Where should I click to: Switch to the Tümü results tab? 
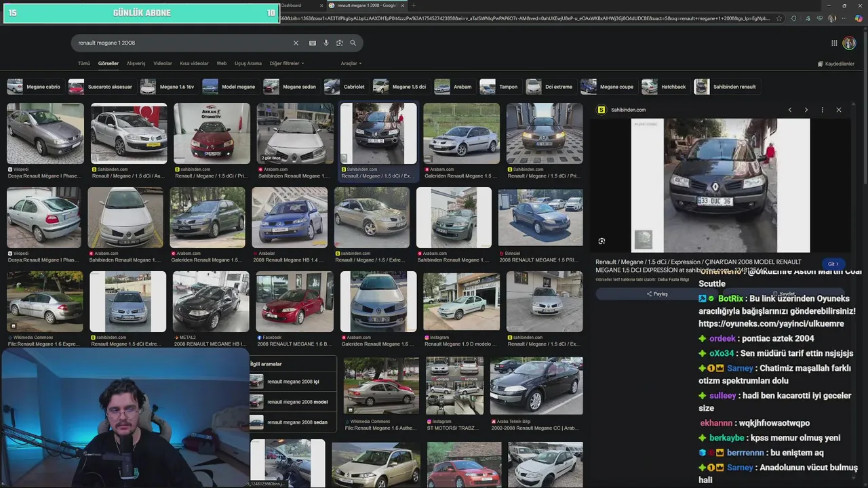click(x=83, y=63)
